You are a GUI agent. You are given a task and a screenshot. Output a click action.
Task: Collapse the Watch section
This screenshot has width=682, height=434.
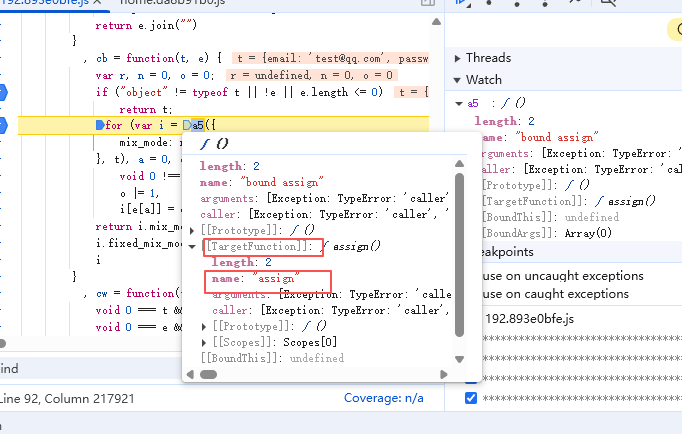coord(457,80)
